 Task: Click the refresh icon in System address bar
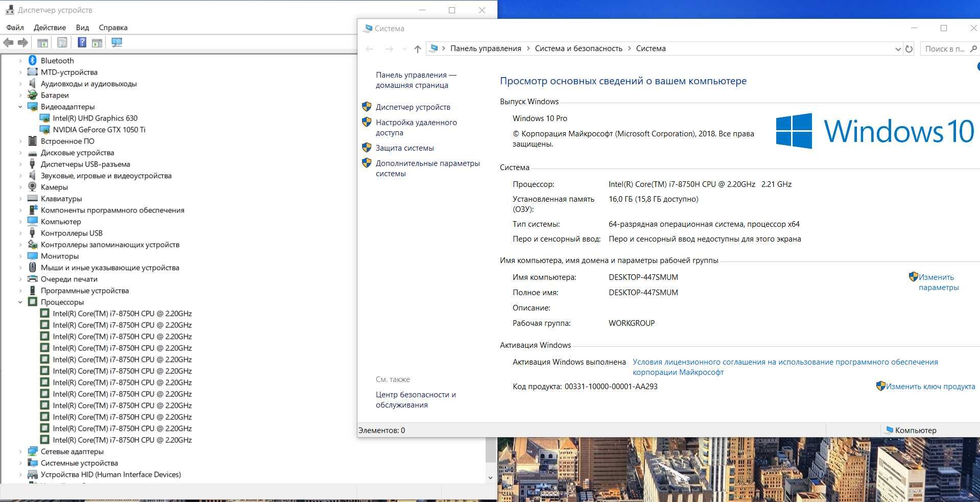[x=909, y=49]
